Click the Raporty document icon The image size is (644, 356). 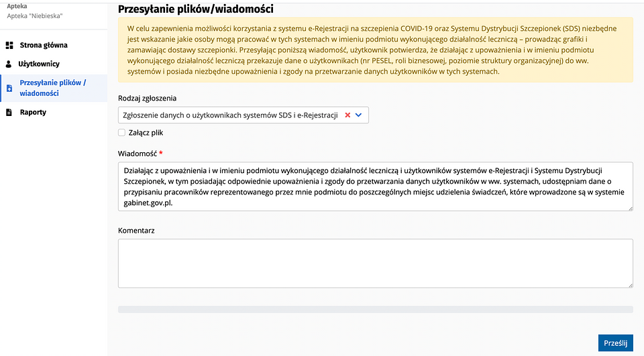coord(9,112)
